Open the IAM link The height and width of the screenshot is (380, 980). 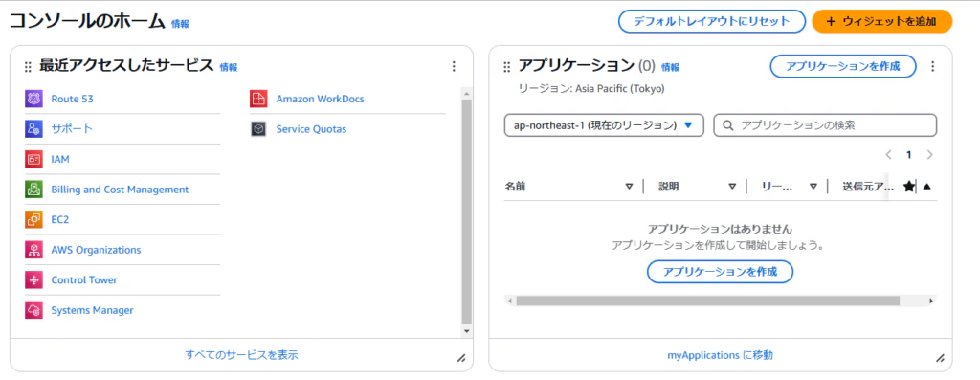click(x=60, y=160)
